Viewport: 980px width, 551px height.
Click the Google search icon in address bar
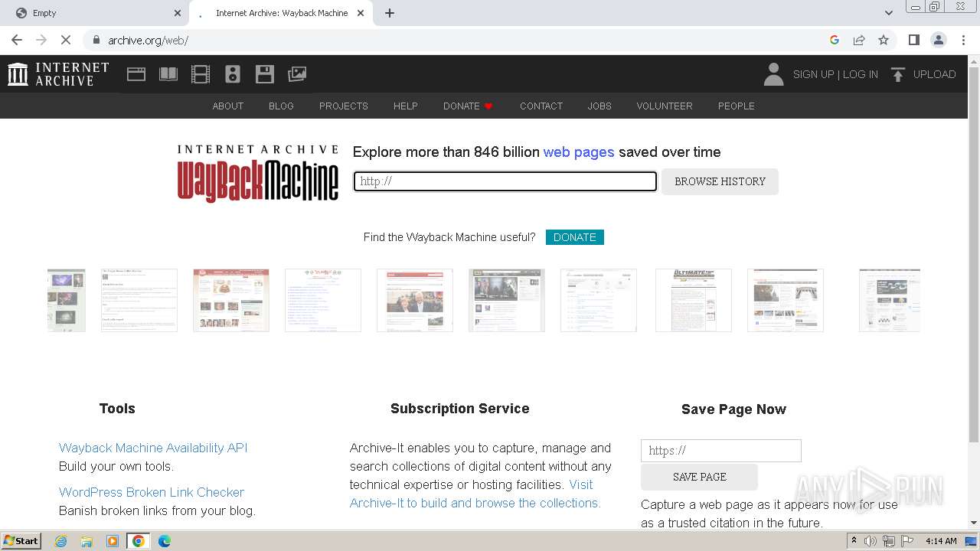tap(835, 40)
